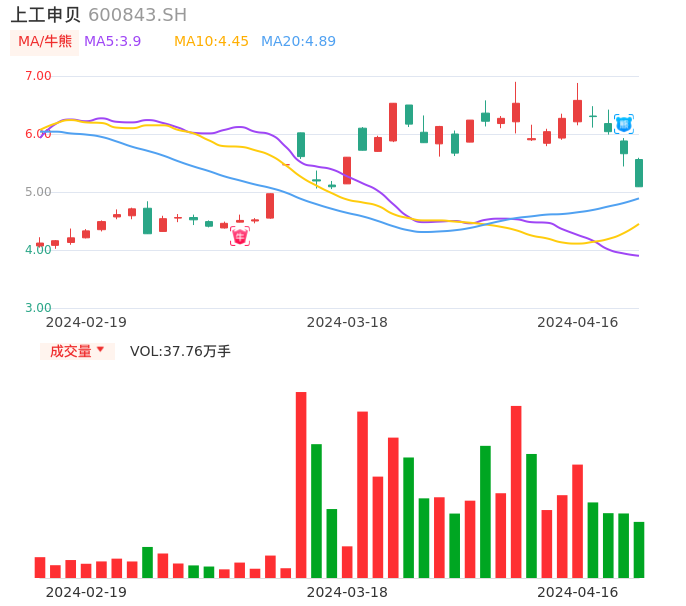The width and height of the screenshot is (686, 606).
Task: Toggle the blue MA20 line legend
Action: tap(298, 42)
